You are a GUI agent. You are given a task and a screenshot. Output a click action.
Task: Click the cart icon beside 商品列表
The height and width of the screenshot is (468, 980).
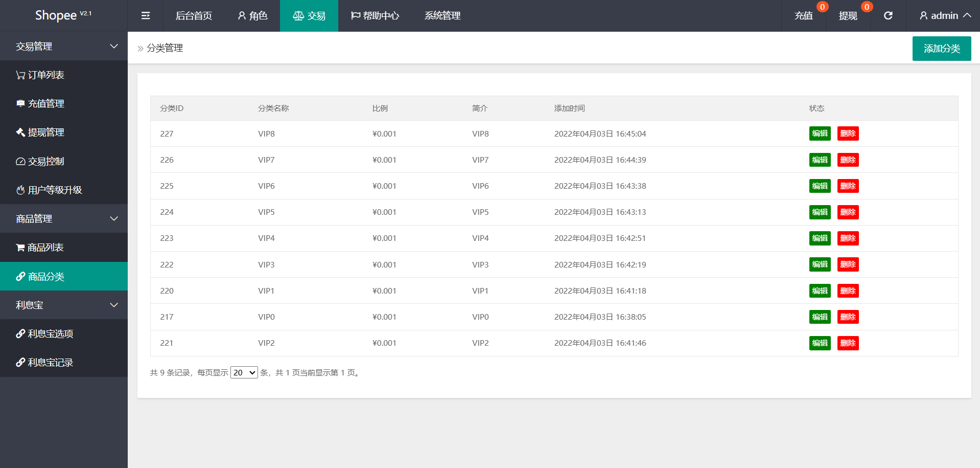coord(20,248)
